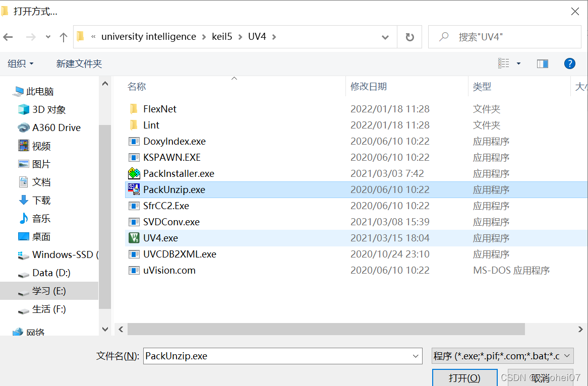Select 网络 in the navigation pane
Image resolution: width=588 pixels, height=386 pixels.
coord(28,332)
